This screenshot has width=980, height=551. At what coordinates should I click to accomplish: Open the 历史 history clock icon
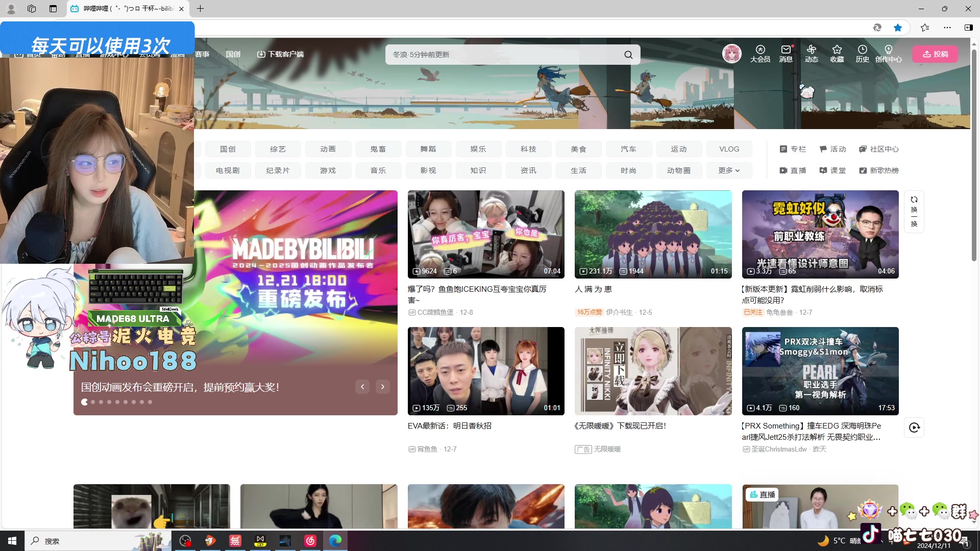click(863, 54)
